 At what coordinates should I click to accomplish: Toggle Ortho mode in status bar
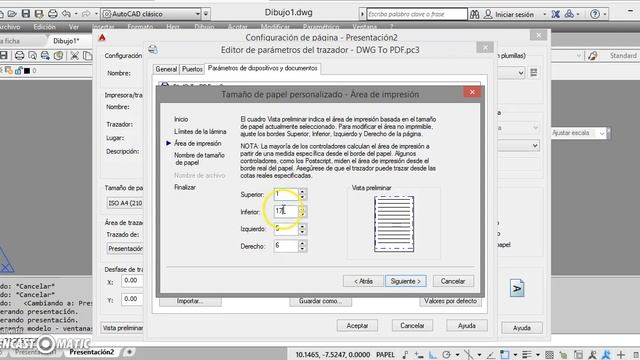433,355
